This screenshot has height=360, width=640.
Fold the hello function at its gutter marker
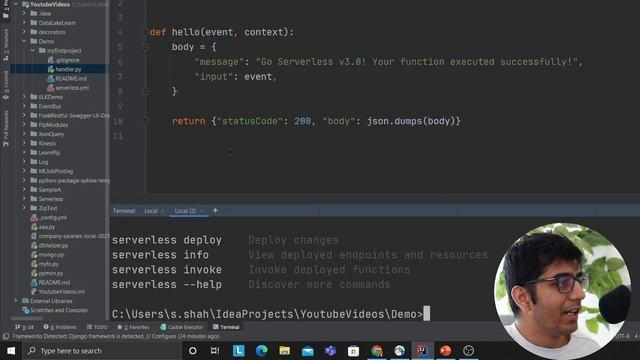pyautogui.click(x=146, y=33)
